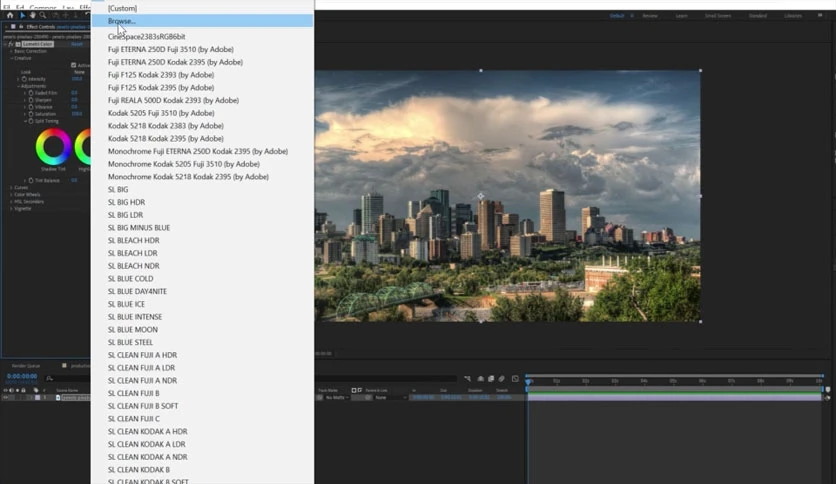The height and width of the screenshot is (484, 836).
Task: Switch to the Standard workspace
Action: click(758, 16)
